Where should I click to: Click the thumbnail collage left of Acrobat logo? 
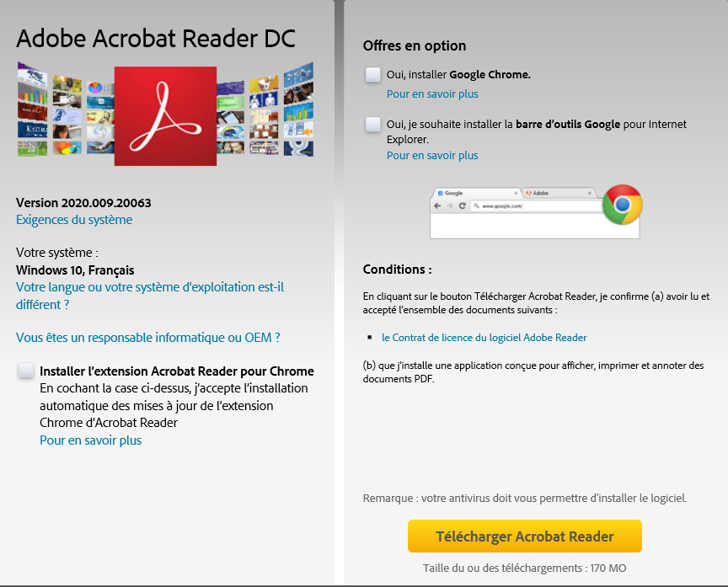[x=66, y=110]
